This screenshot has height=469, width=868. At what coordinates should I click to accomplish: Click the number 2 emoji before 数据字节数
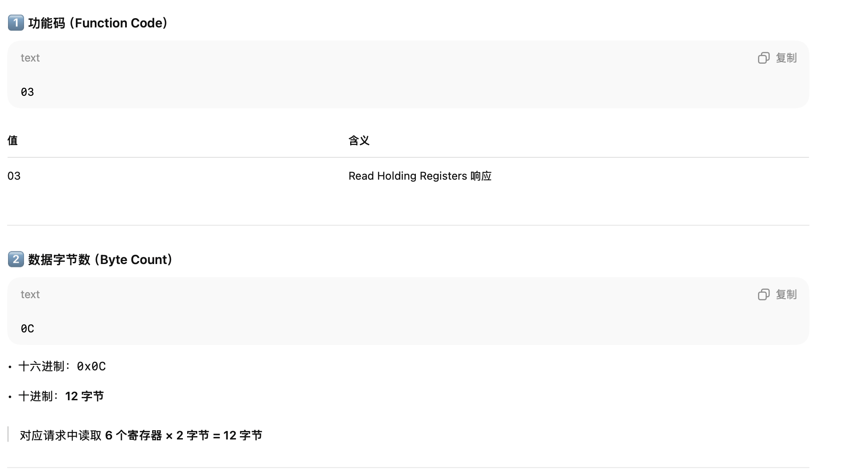16,259
